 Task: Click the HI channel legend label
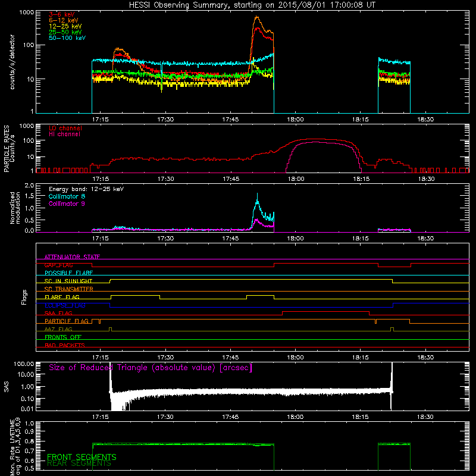tap(64, 134)
